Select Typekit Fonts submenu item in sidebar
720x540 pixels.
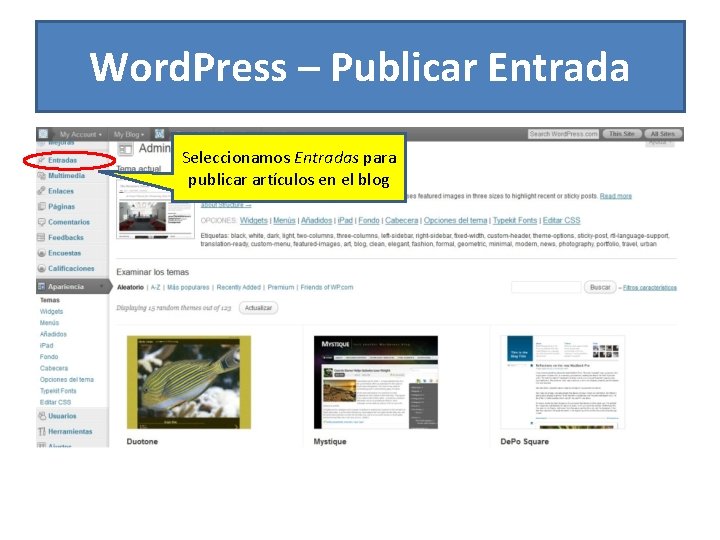point(58,391)
